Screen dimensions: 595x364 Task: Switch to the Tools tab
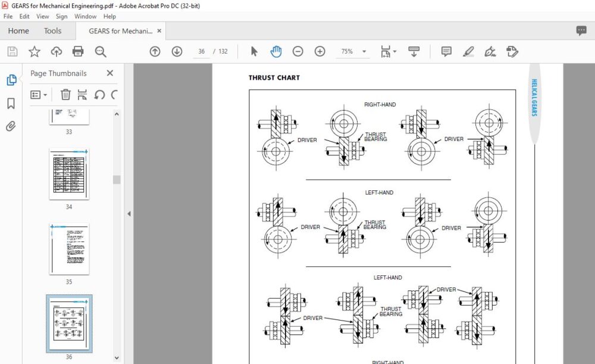tap(52, 31)
